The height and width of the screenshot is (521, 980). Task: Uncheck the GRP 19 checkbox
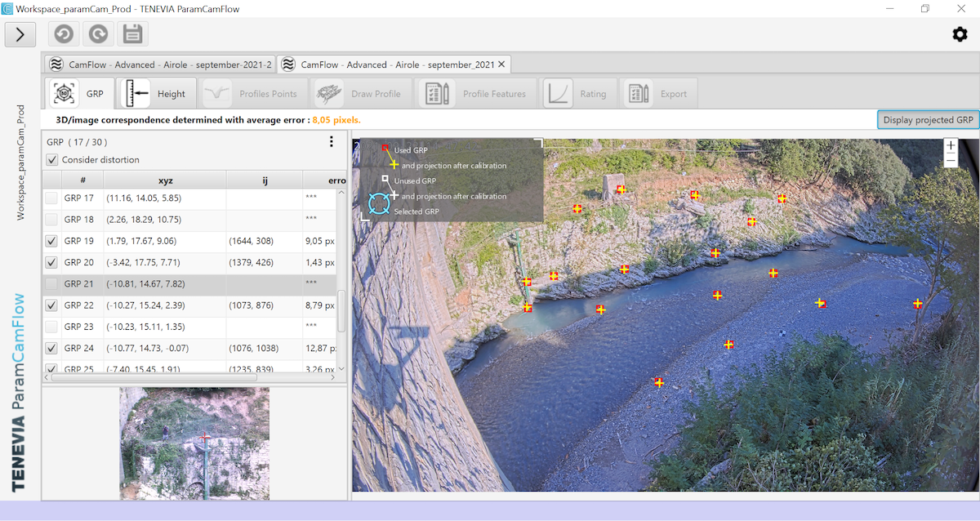[51, 241]
